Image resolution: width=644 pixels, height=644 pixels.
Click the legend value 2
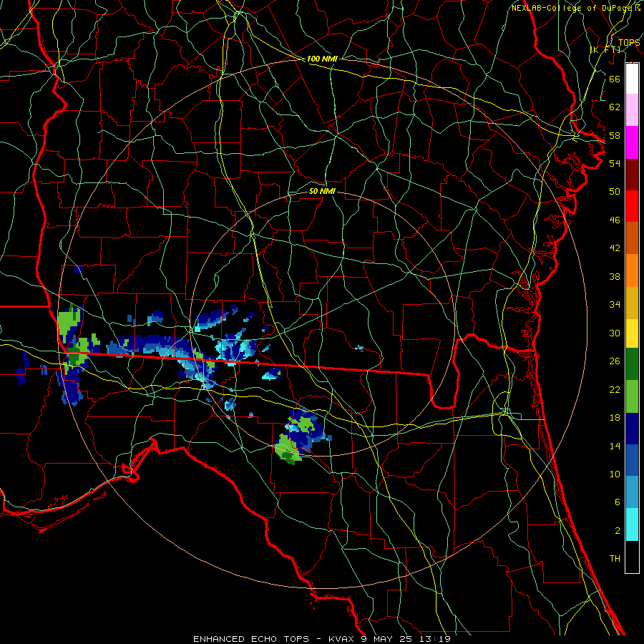[x=618, y=531]
